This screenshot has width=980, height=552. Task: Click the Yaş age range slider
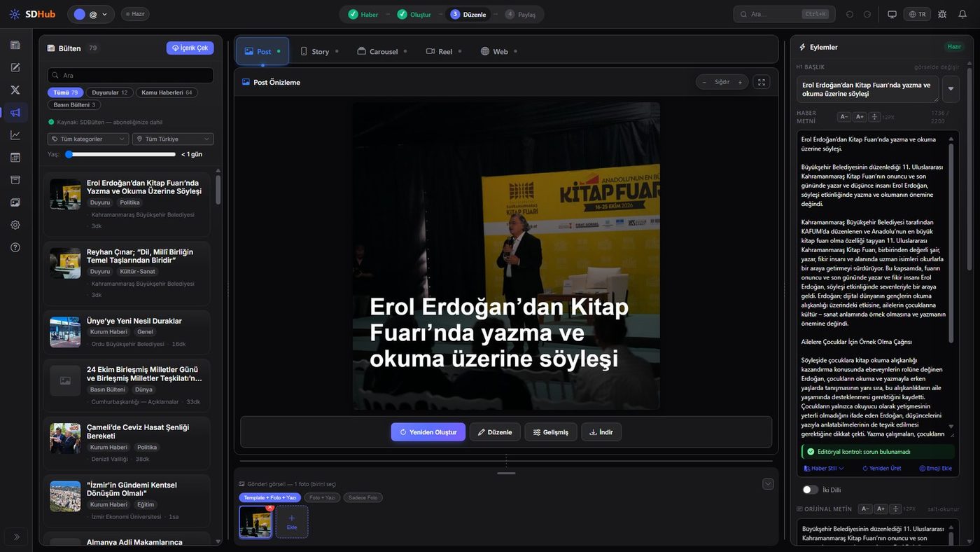coord(120,154)
